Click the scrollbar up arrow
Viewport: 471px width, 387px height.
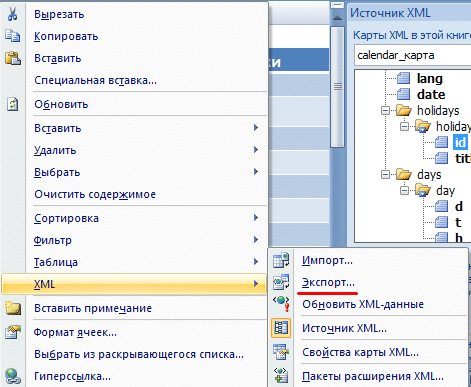pos(338,18)
